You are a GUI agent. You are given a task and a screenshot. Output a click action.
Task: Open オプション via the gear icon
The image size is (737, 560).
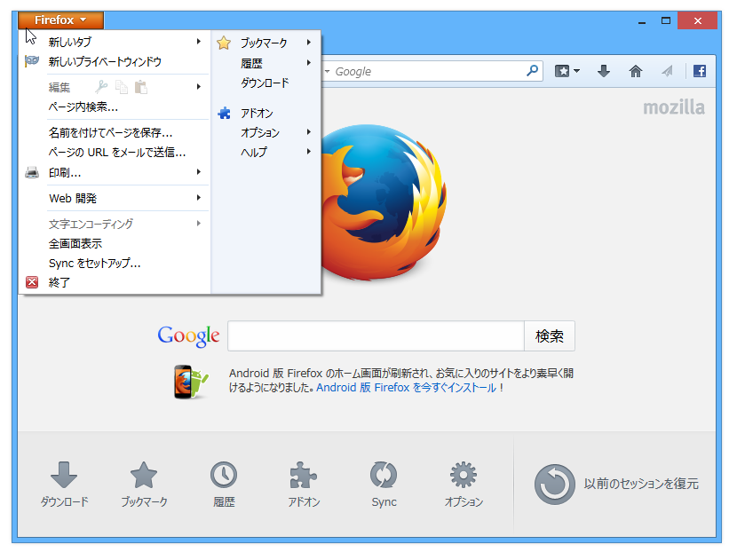click(x=463, y=477)
